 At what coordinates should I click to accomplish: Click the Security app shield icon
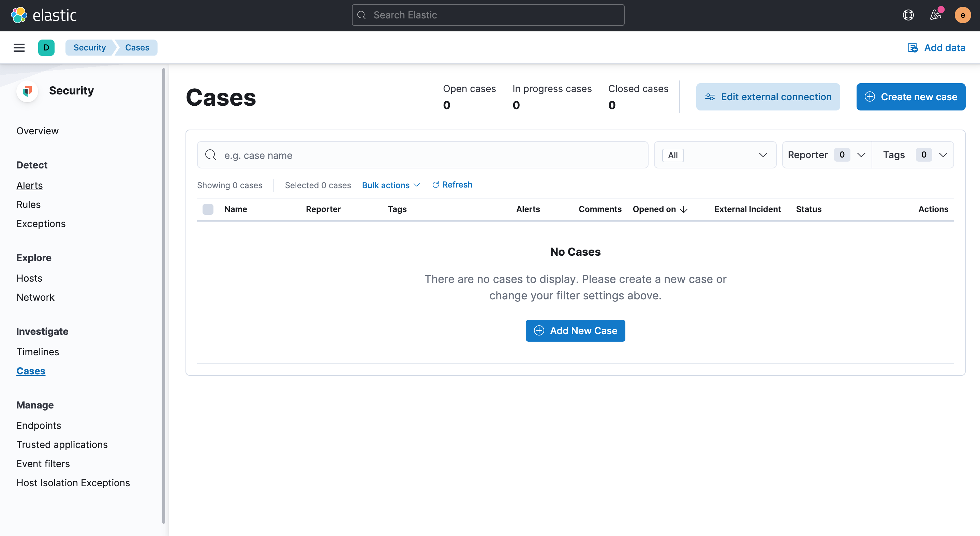point(27,91)
